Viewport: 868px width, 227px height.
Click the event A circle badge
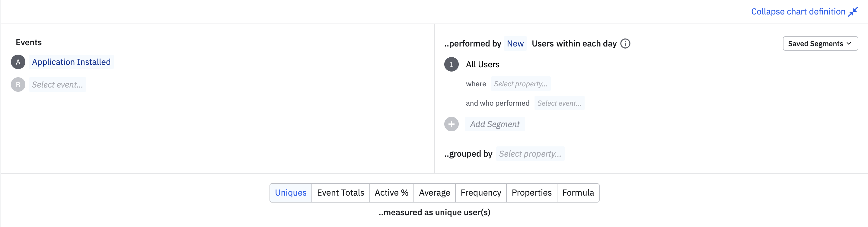[18, 62]
